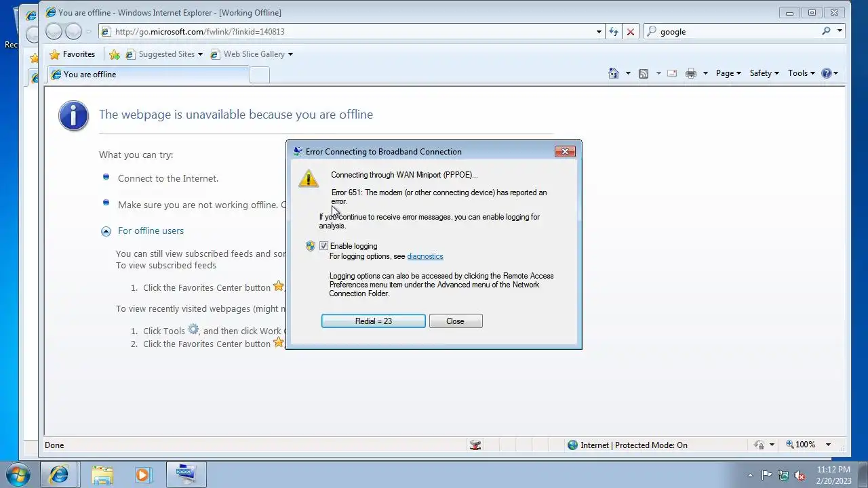
Task: Show hidden tray icons arrow
Action: [750, 475]
